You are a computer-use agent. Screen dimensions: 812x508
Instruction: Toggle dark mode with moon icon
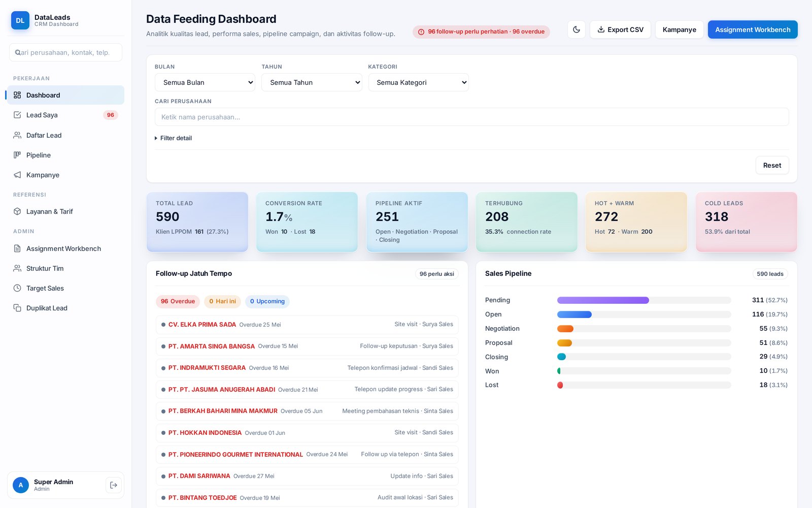(x=577, y=29)
